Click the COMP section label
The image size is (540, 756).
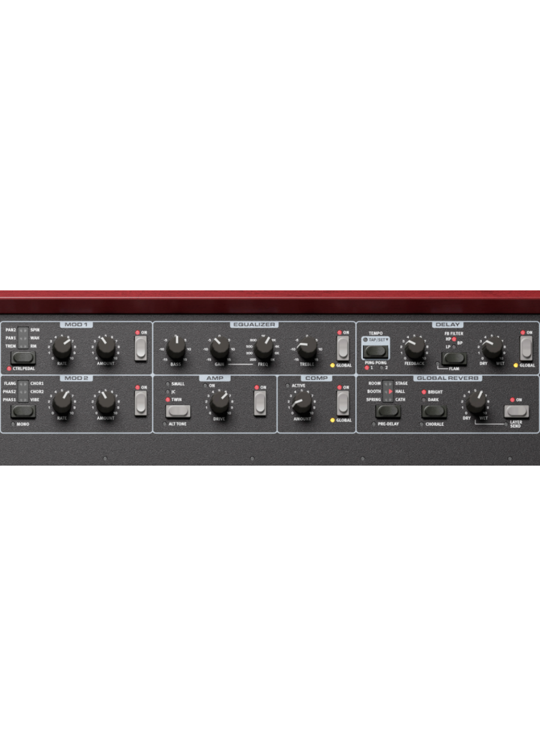coord(316,378)
